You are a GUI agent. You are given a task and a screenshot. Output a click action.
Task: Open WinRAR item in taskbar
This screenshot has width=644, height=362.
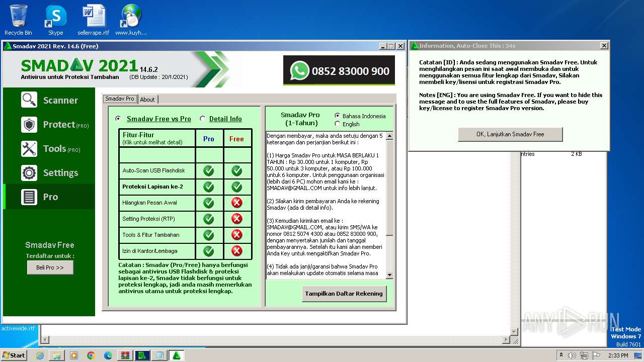click(x=125, y=355)
